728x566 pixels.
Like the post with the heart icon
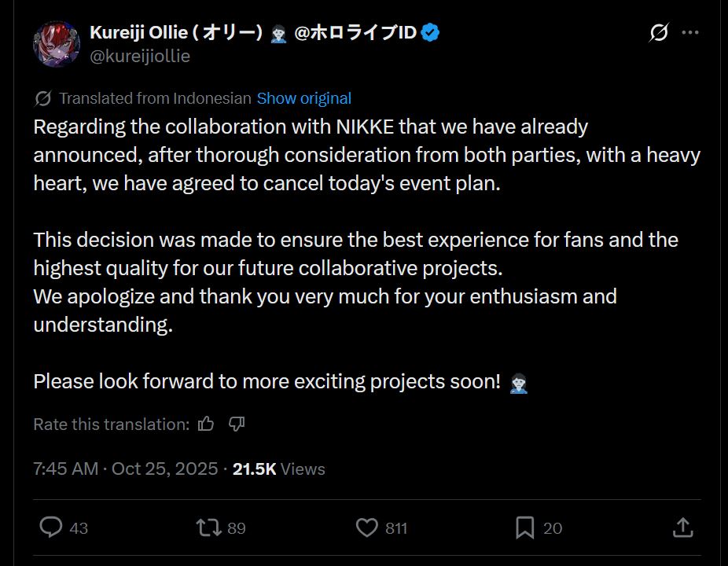pos(367,527)
